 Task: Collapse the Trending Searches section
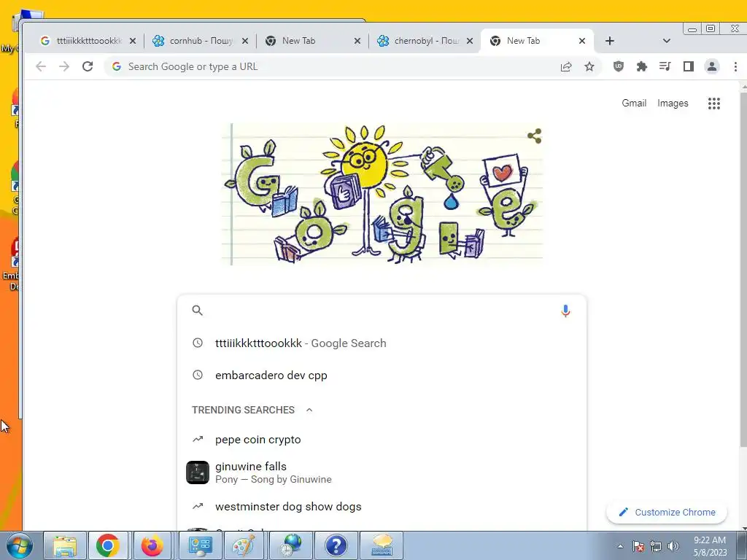click(x=309, y=410)
